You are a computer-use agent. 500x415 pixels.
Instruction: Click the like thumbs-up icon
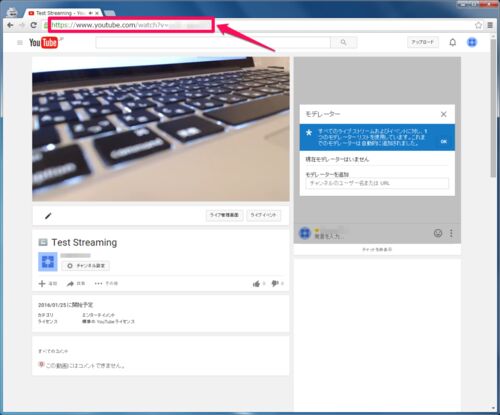click(256, 284)
